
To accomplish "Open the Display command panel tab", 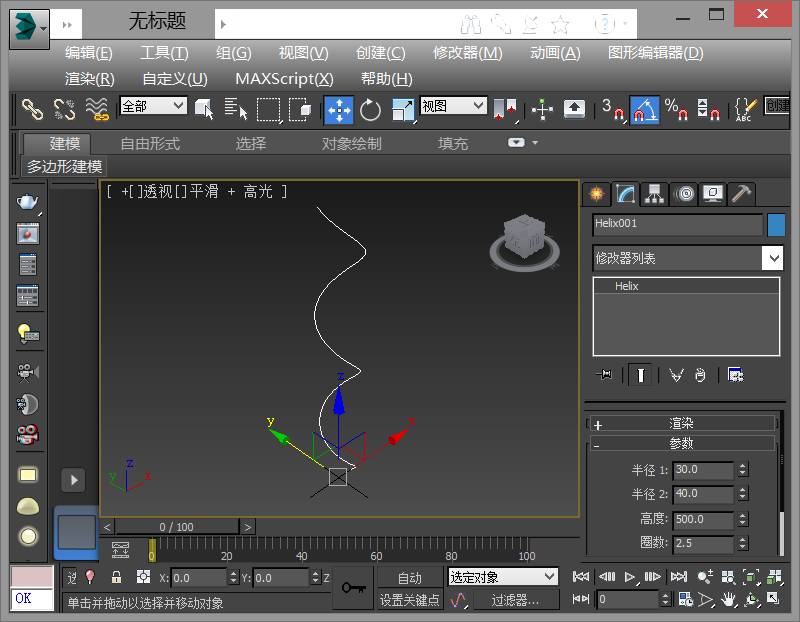I will point(713,193).
